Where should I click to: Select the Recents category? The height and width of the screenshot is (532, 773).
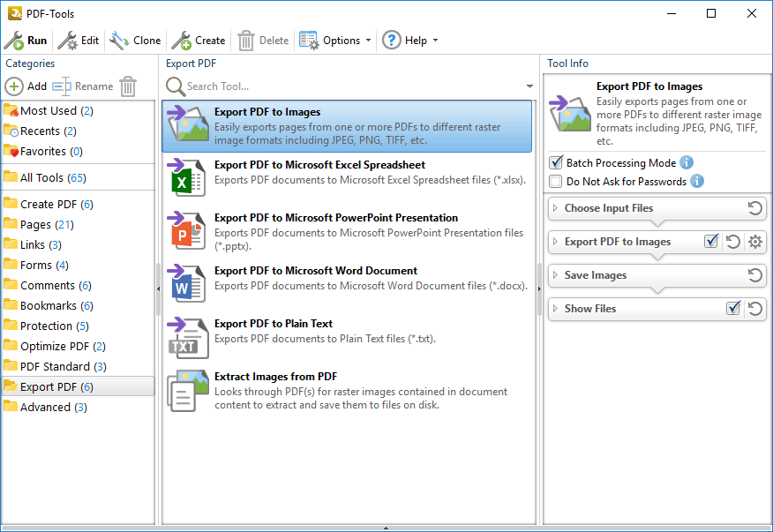click(x=78, y=131)
